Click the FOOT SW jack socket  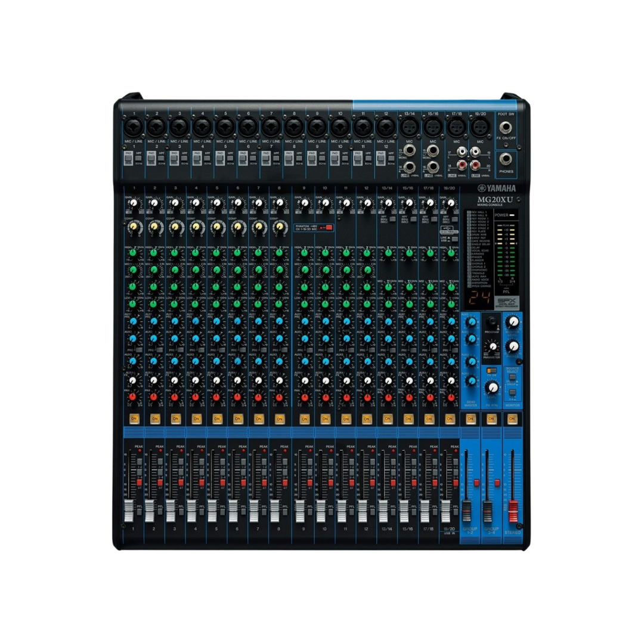point(506,126)
